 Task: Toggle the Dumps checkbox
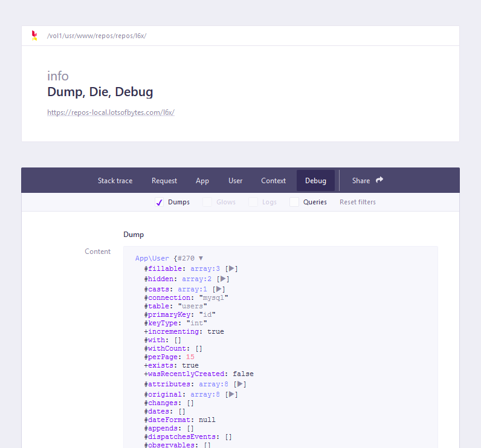(160, 202)
